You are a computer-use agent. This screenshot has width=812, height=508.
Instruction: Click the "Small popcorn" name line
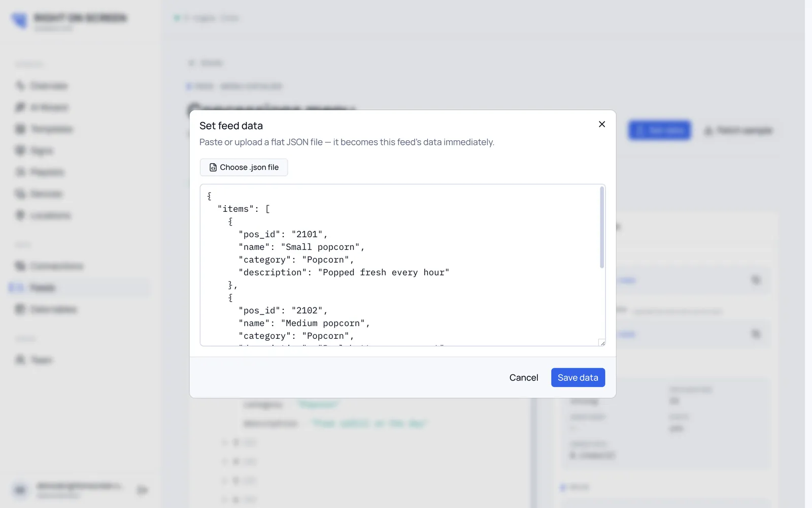click(301, 247)
